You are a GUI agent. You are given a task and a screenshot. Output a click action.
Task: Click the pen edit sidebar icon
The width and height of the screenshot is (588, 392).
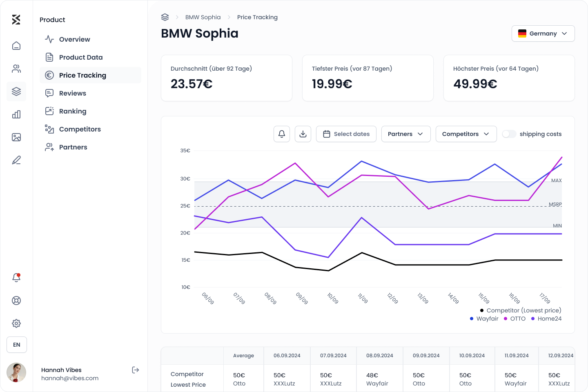click(x=16, y=160)
